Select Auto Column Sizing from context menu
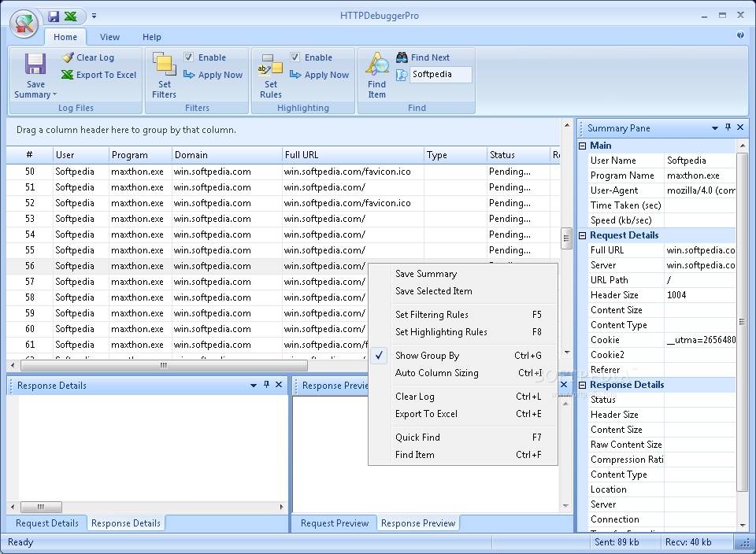This screenshot has width=756, height=554. (x=436, y=373)
